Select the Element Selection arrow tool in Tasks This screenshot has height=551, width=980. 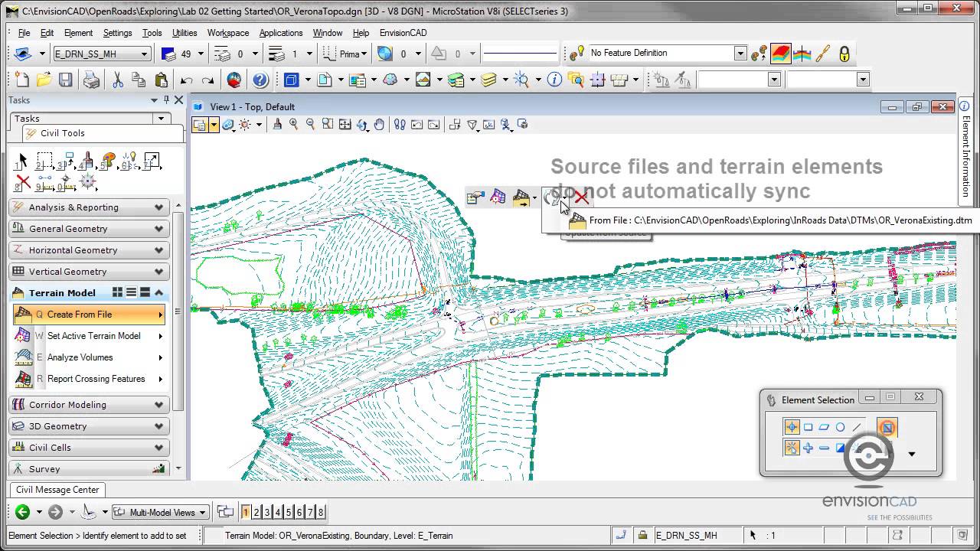[22, 161]
